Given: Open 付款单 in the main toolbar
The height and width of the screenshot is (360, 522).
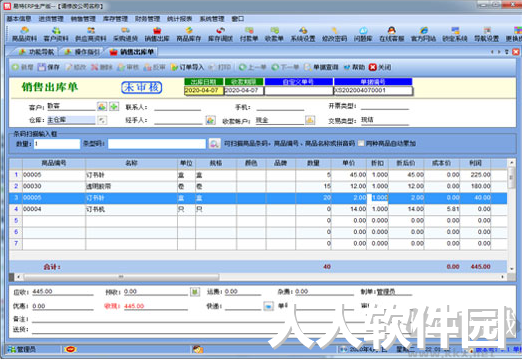Looking at the screenshot, I should pyautogui.click(x=249, y=34).
